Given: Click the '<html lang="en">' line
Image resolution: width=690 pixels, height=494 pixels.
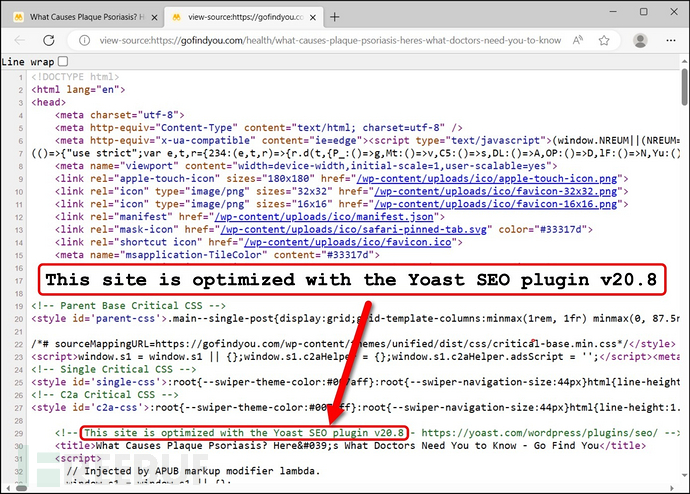Looking at the screenshot, I should coord(78,90).
